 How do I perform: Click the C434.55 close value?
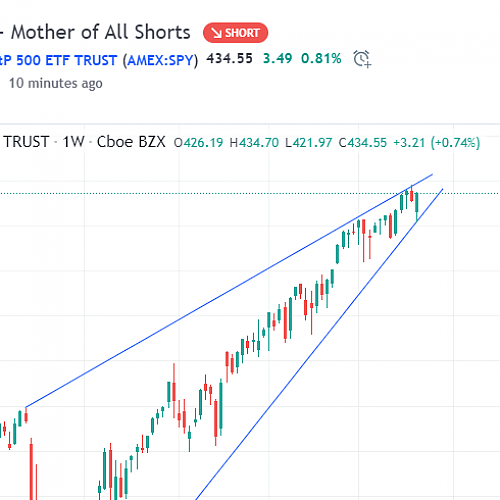(x=363, y=143)
